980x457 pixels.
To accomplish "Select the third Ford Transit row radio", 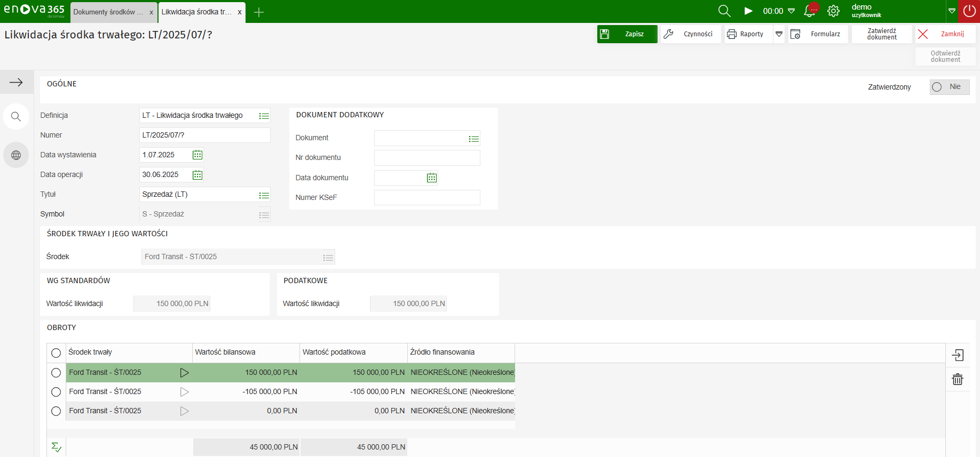I will point(56,411).
